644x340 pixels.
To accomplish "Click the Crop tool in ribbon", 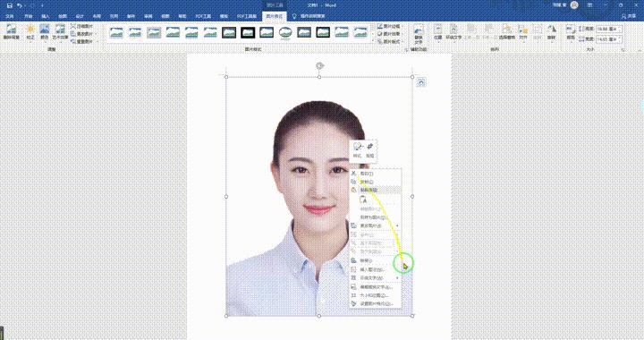I will point(571,32).
